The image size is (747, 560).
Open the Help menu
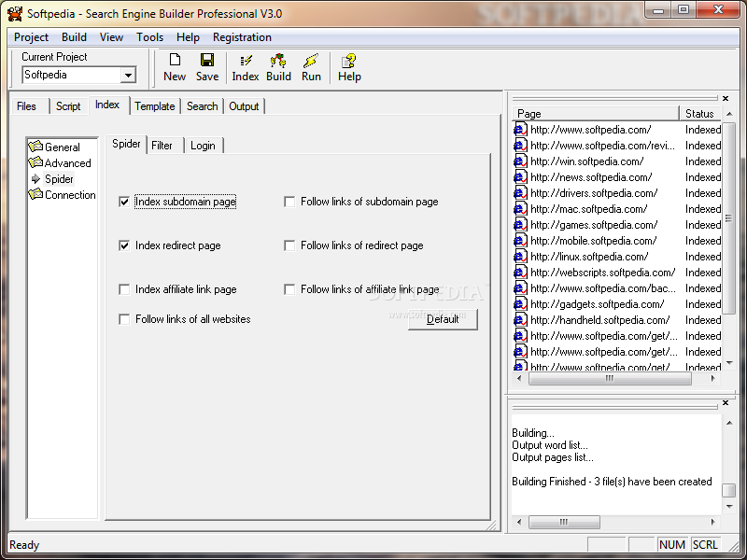click(188, 37)
